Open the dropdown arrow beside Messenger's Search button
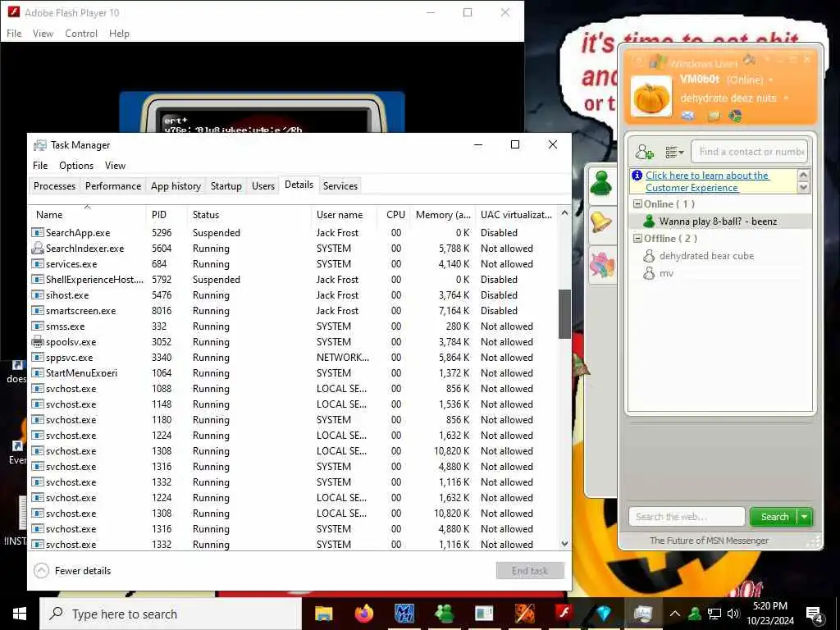Screen dimensions: 840x630 click(x=805, y=517)
